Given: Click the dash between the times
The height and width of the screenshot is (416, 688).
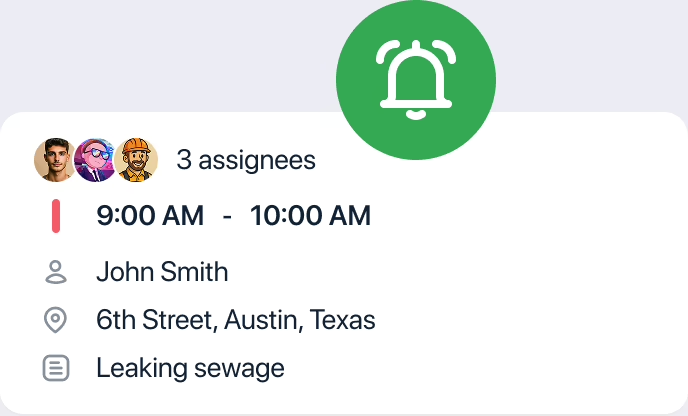Looking at the screenshot, I should point(227,216).
